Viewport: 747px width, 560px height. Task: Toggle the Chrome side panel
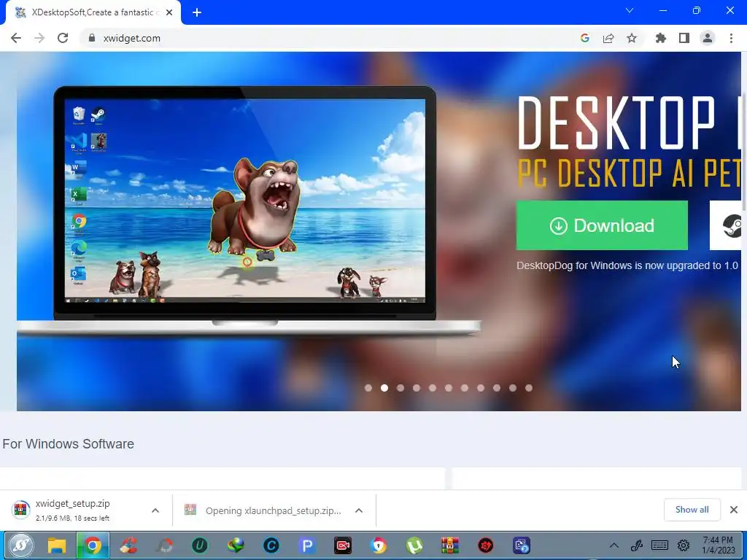[x=684, y=38]
